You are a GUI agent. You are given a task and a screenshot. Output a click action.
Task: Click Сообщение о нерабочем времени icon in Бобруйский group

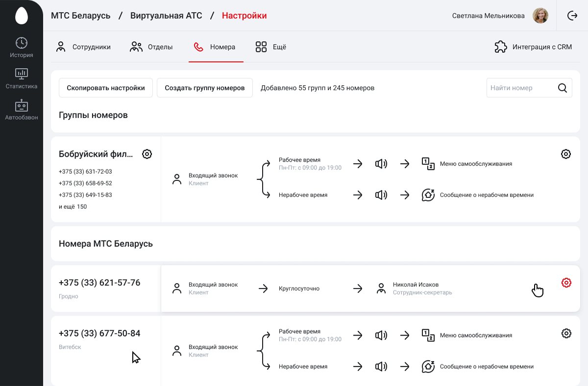tap(428, 195)
